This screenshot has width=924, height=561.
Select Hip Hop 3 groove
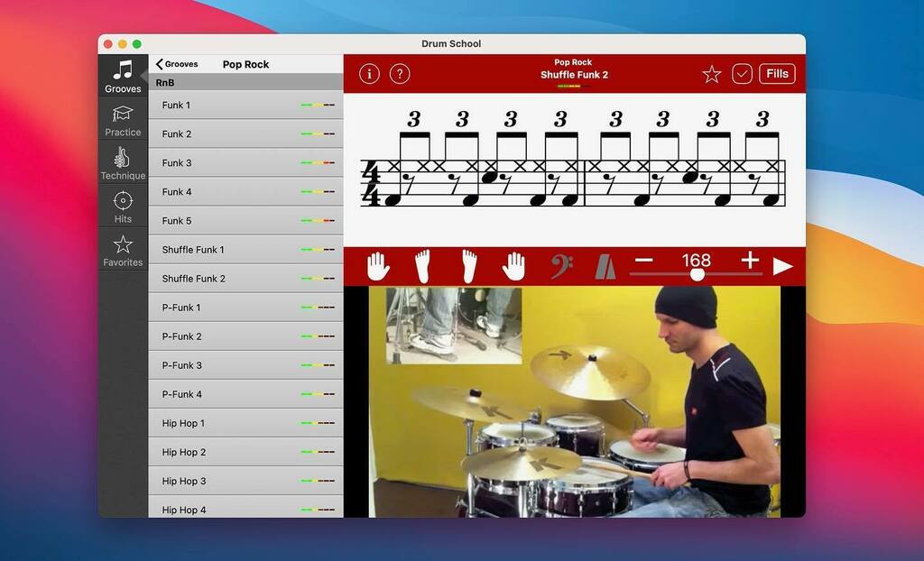245,480
